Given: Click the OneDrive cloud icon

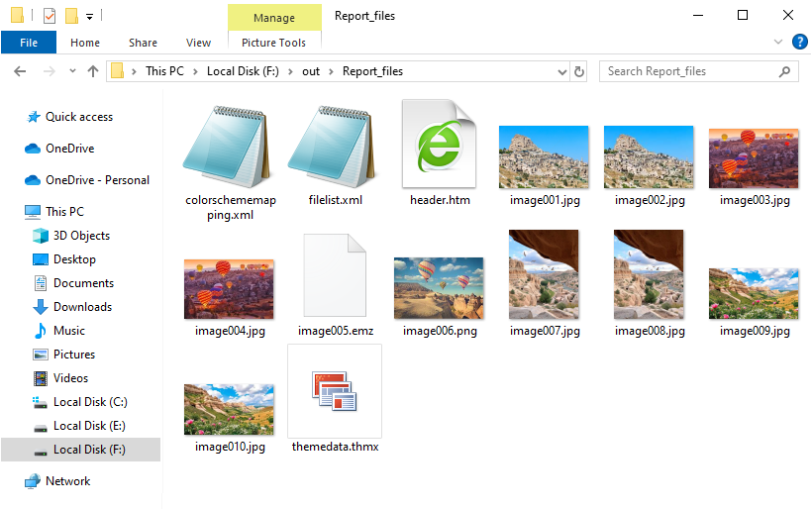Looking at the screenshot, I should coord(33,149).
